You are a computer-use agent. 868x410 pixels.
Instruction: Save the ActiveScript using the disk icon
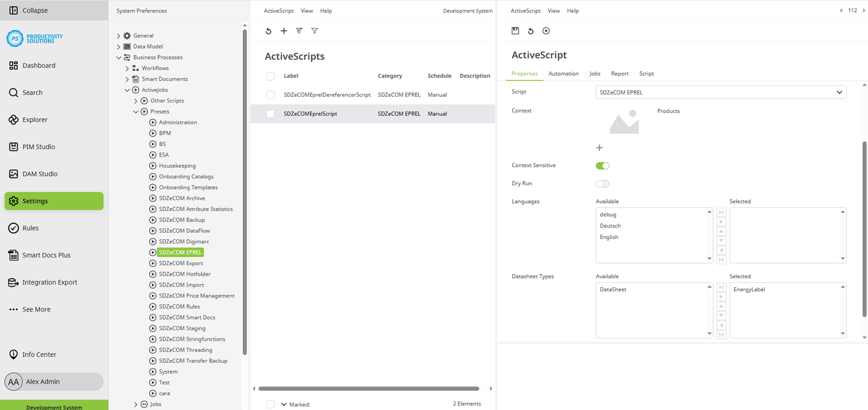(x=515, y=31)
